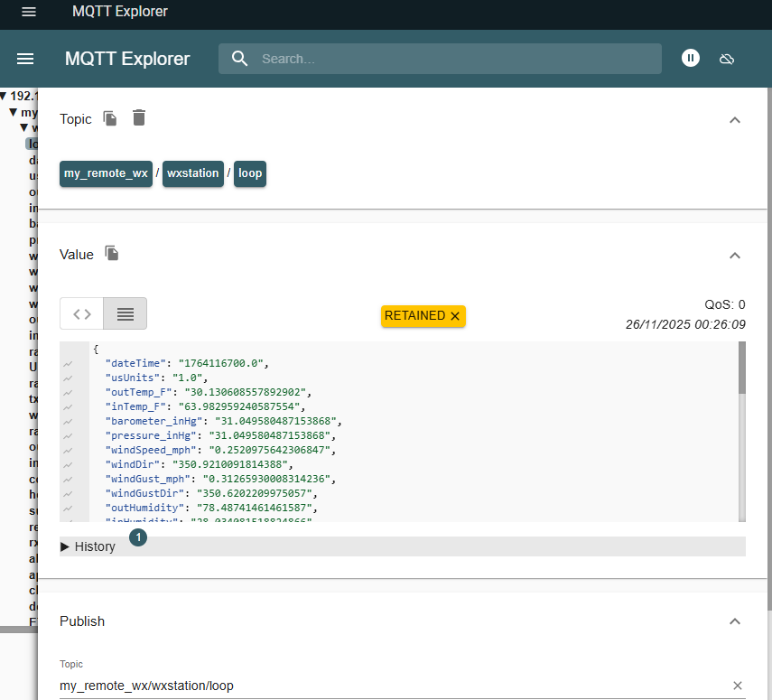Show chart for dateTime value

point(68,364)
